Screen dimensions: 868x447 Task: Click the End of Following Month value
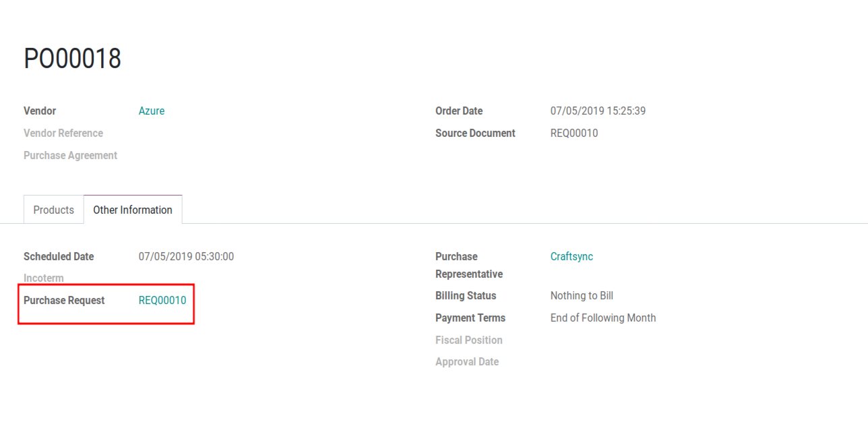click(603, 318)
